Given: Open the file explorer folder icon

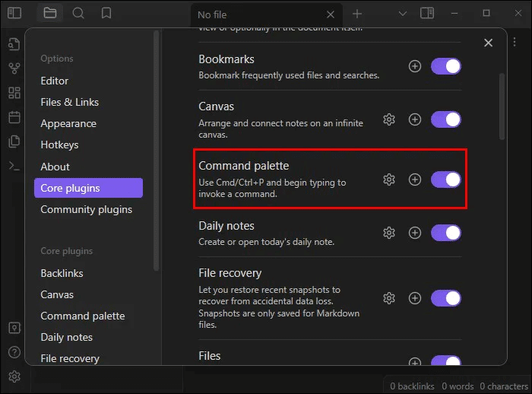Looking at the screenshot, I should [50, 13].
